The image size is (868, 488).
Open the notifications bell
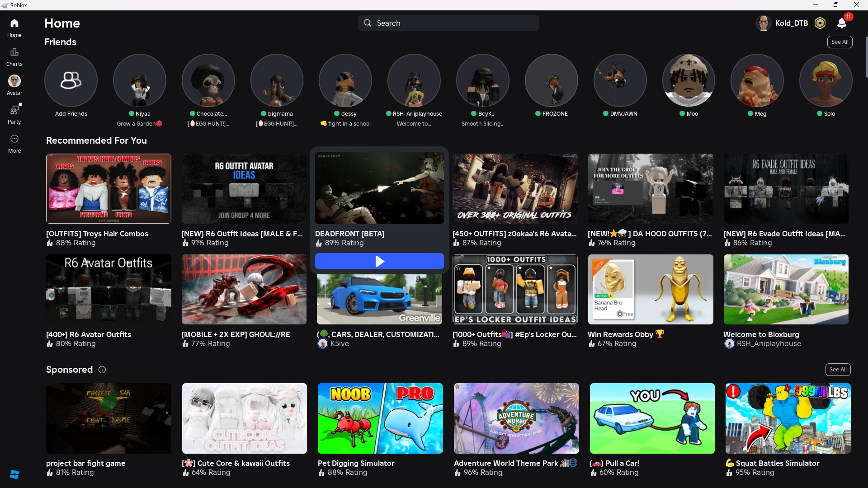(842, 23)
